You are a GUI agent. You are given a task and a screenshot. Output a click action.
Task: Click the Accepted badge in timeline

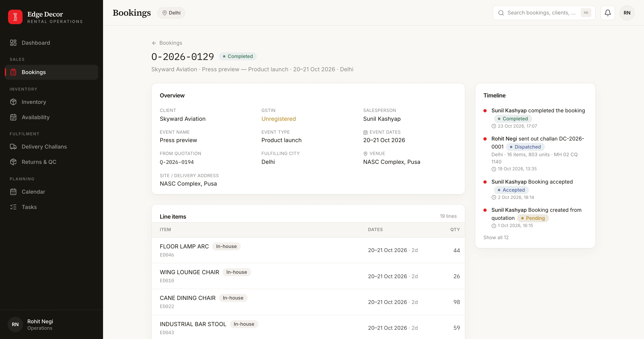tap(511, 190)
